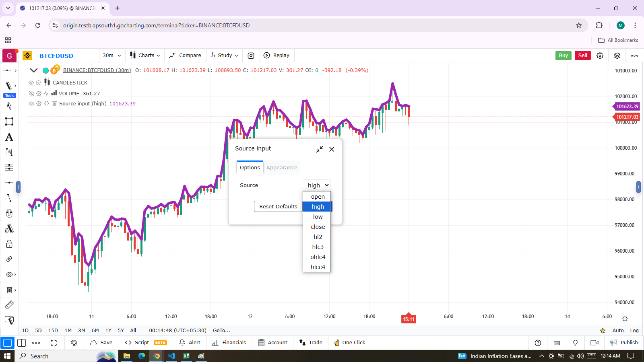
Task: Open the camera snapshot icon
Action: 251,56
